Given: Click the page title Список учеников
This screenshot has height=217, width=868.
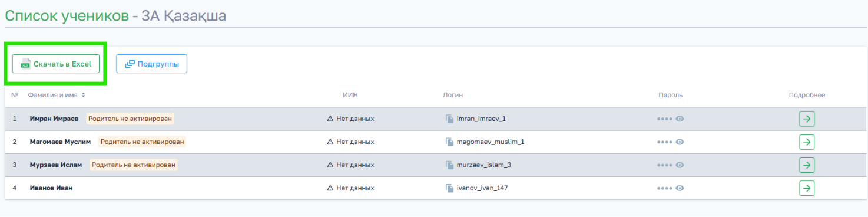Looking at the screenshot, I should pyautogui.click(x=67, y=16).
